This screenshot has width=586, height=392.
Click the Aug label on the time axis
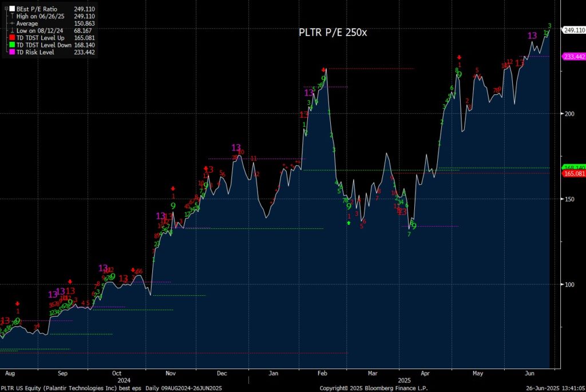(10, 373)
